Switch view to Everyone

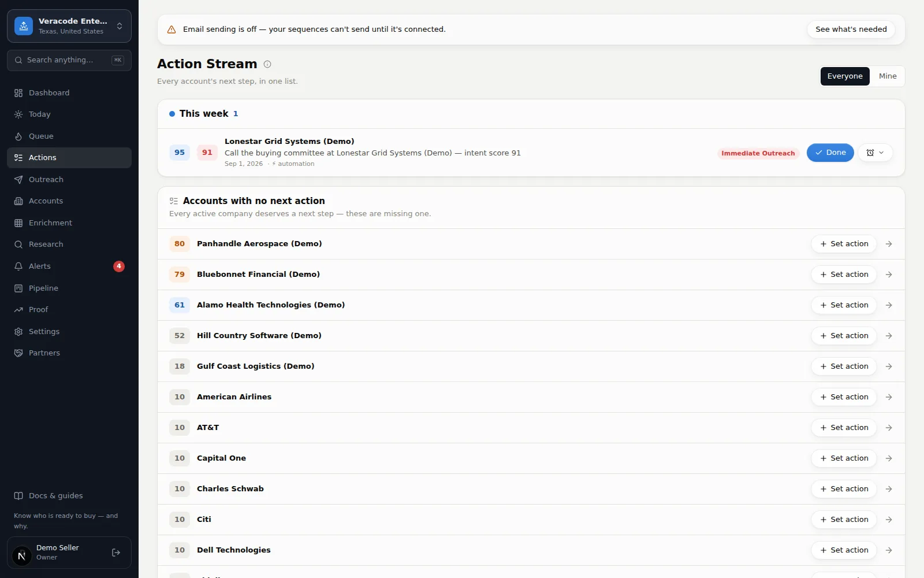845,76
